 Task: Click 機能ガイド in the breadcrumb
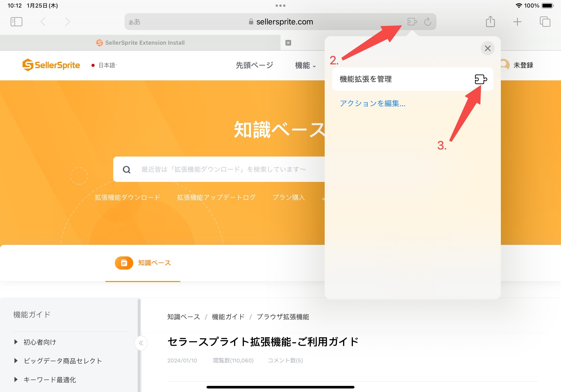pos(228,317)
